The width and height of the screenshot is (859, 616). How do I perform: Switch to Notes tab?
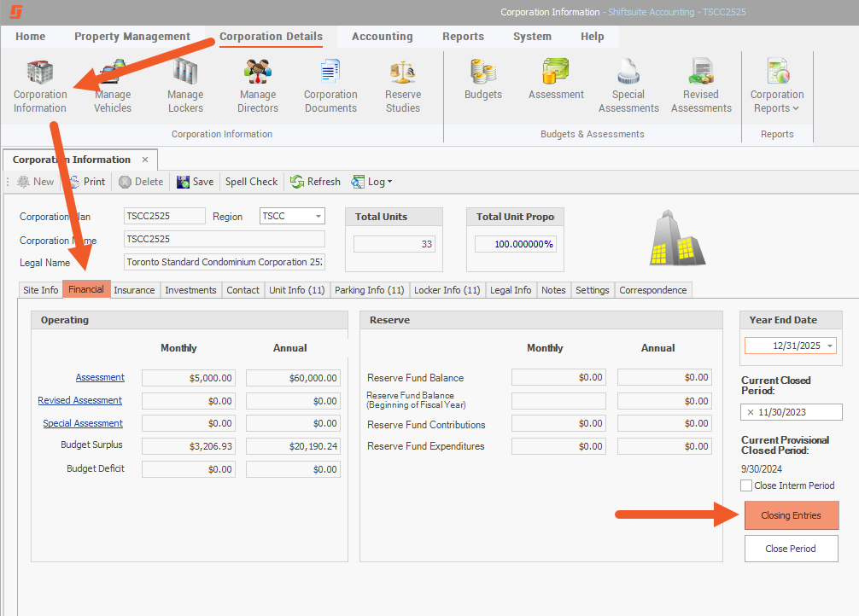coord(553,290)
